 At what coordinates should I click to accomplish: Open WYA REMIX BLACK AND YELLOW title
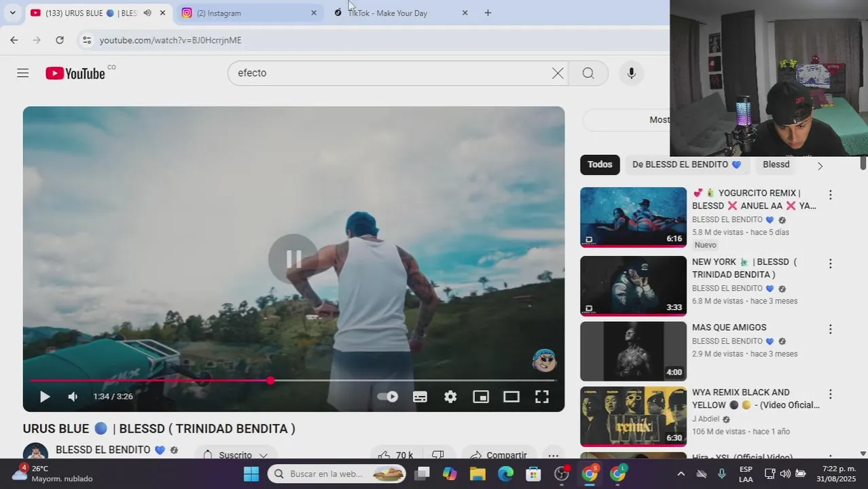(x=755, y=399)
